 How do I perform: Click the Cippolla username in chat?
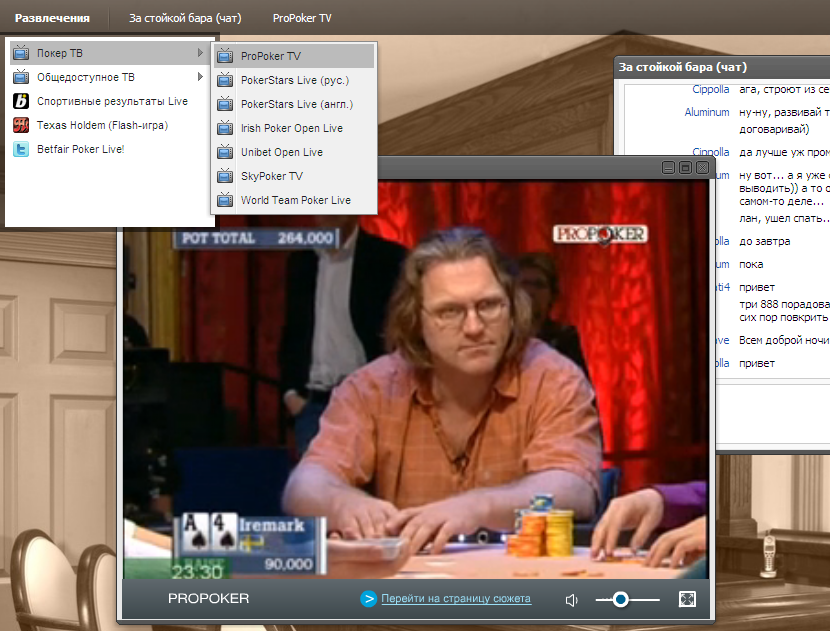click(x=710, y=89)
